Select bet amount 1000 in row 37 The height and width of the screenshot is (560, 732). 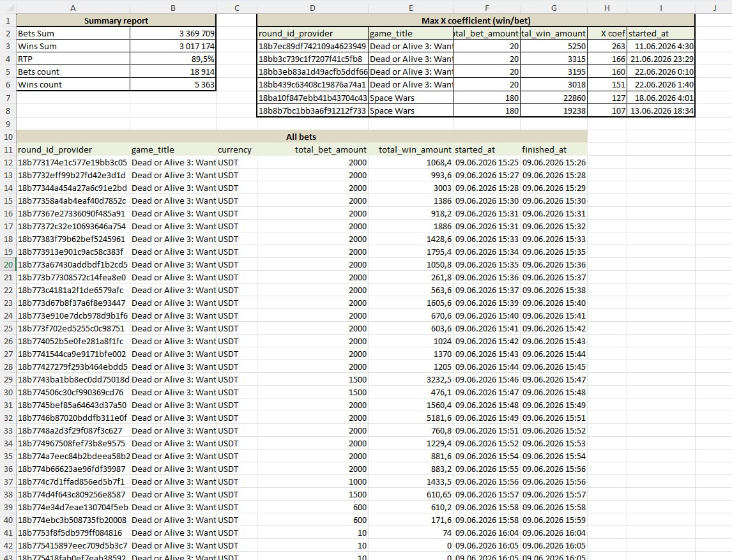point(312,482)
